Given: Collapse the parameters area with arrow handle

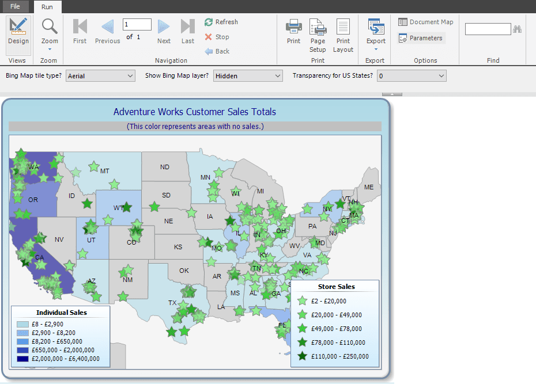Looking at the screenshot, I should [392, 94].
